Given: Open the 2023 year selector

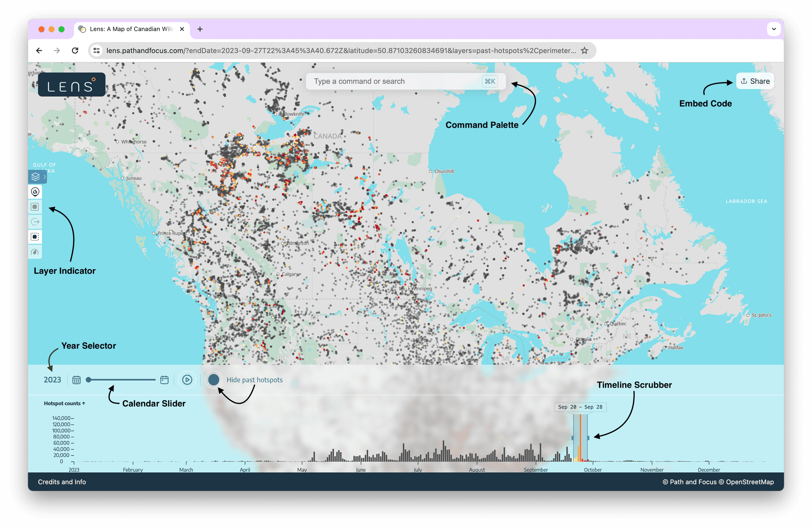Looking at the screenshot, I should tap(52, 380).
